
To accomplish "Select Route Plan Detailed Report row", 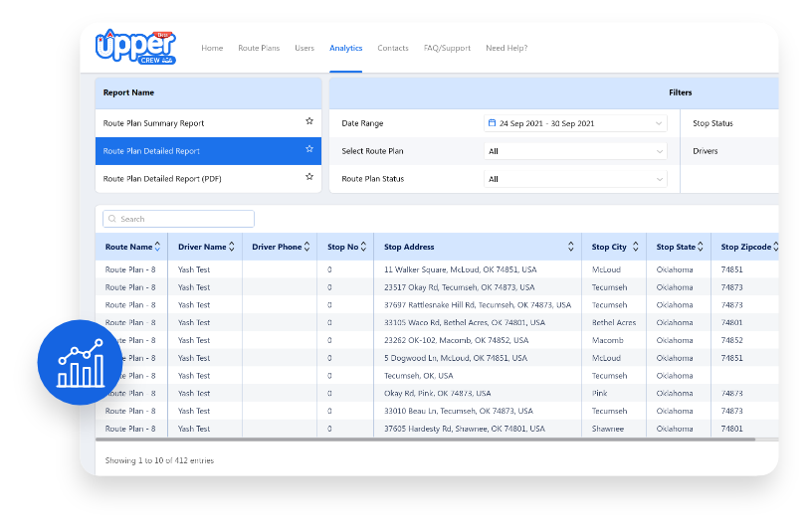I will point(208,151).
